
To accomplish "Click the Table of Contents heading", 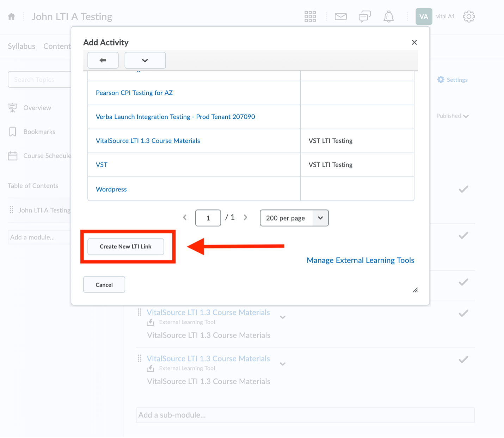I will coord(33,186).
